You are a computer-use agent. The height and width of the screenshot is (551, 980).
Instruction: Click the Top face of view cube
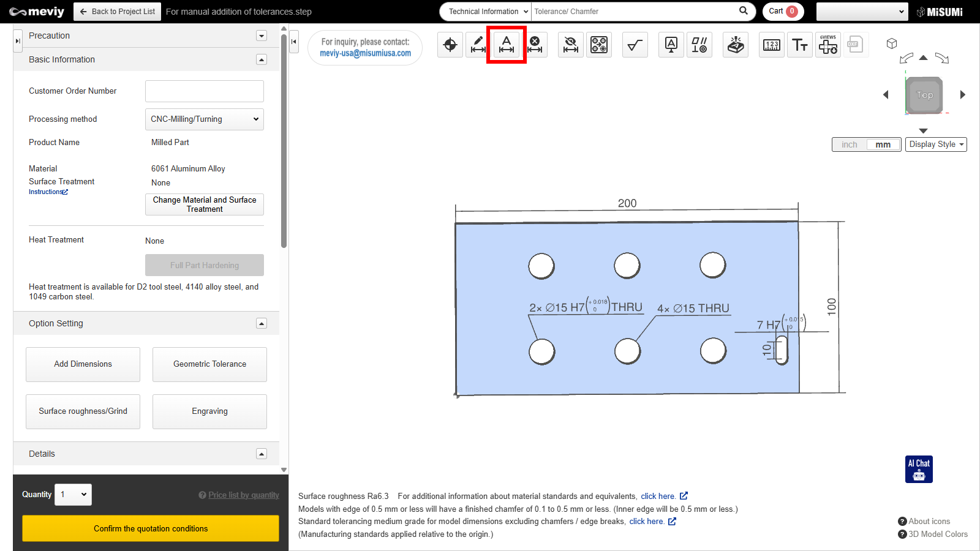tap(924, 95)
